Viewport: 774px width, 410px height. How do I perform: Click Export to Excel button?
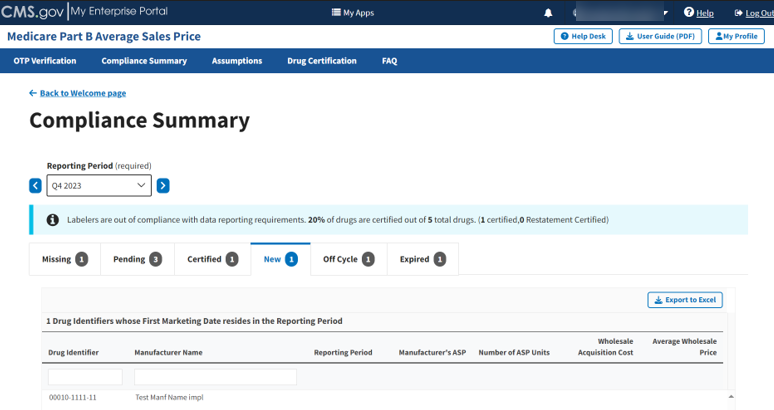pos(685,299)
